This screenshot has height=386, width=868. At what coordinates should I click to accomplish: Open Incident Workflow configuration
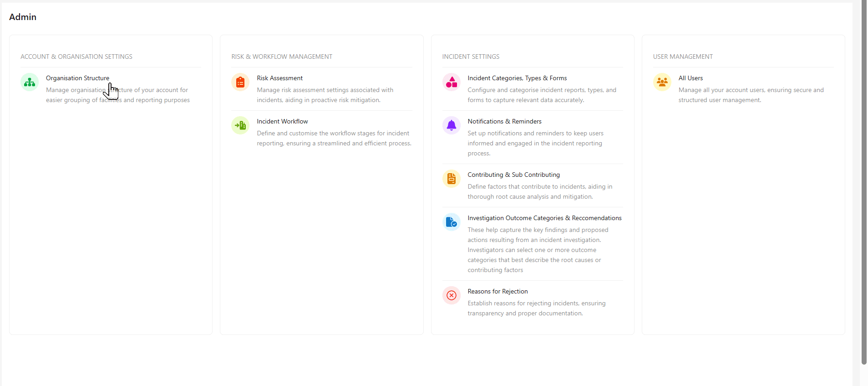click(282, 121)
